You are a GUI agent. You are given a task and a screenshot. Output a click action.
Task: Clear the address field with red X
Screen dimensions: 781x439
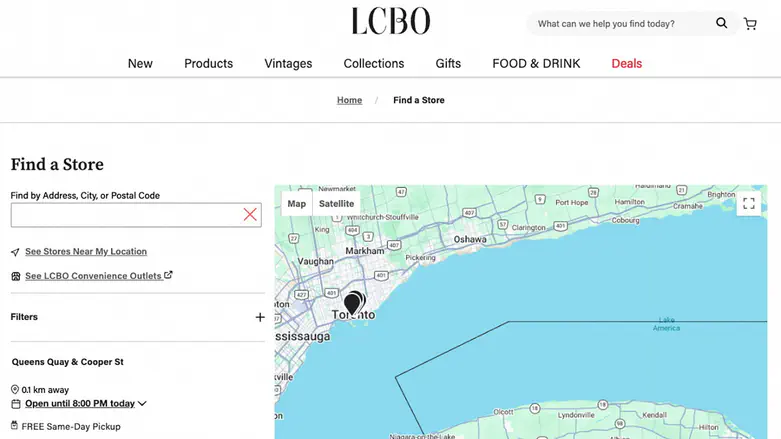click(250, 215)
